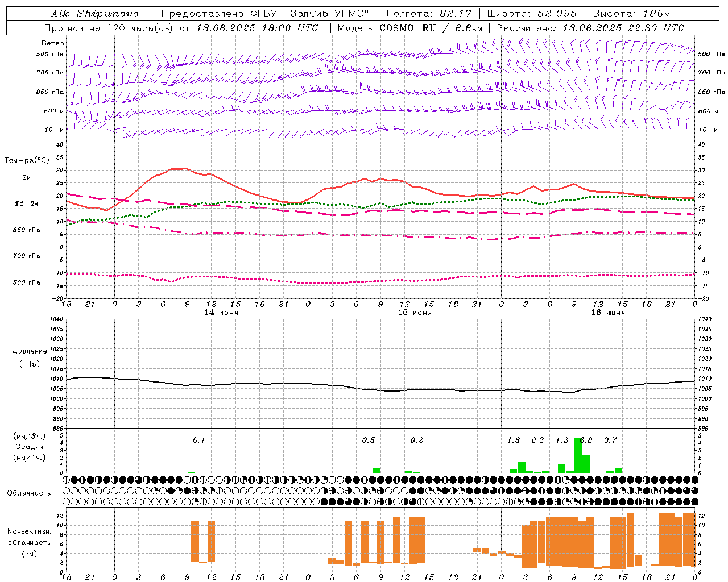Click the 6.8 precipitation total value
The image size is (728, 582).
[586, 440]
